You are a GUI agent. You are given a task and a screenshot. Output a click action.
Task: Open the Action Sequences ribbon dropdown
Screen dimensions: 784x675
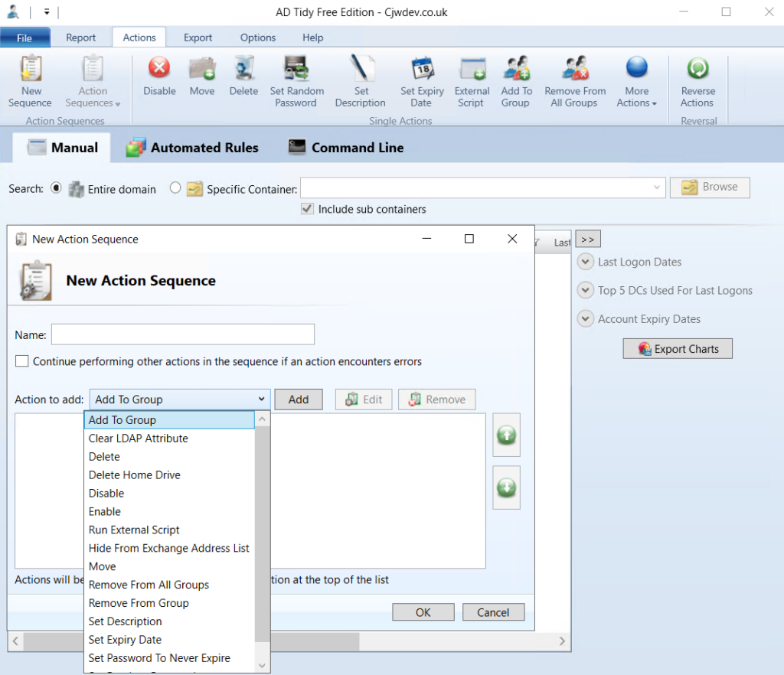[x=93, y=81]
